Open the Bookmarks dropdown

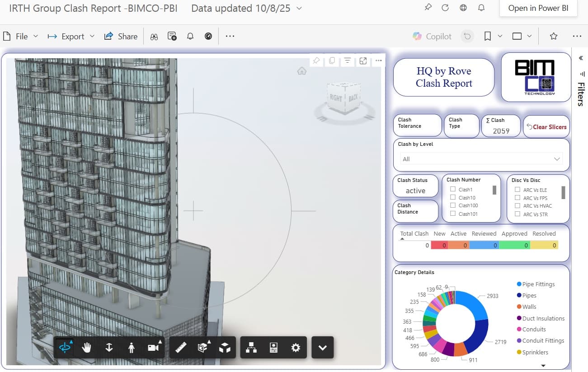tap(493, 36)
